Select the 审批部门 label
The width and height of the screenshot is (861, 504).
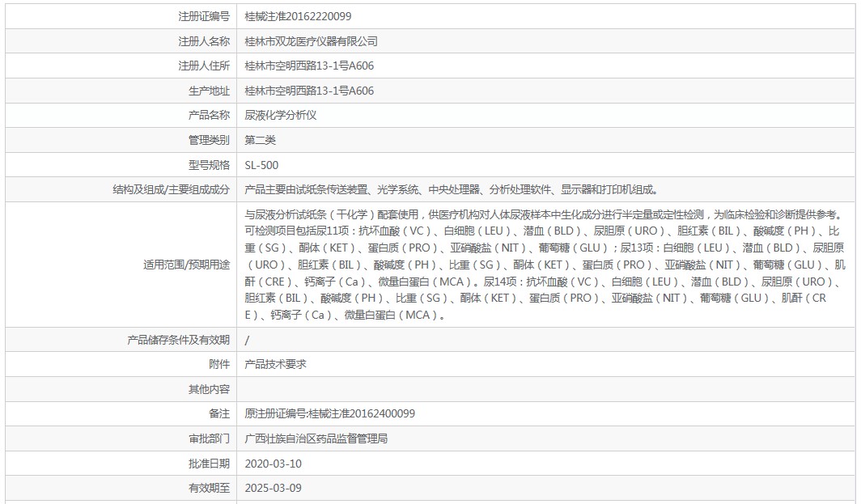click(209, 438)
